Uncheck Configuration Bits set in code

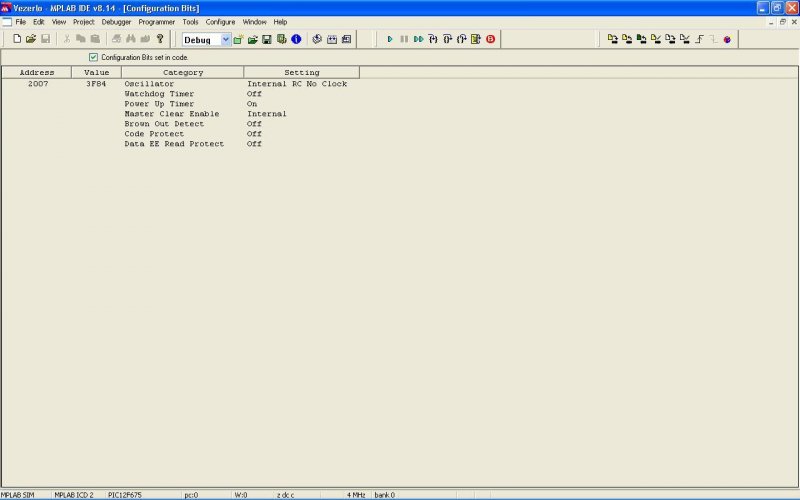click(x=93, y=57)
